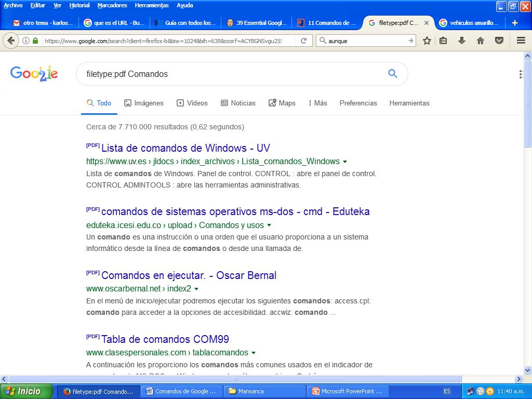This screenshot has width=532, height=399.
Task: Click the network icon in the system tray
Action: pyautogui.click(x=470, y=391)
